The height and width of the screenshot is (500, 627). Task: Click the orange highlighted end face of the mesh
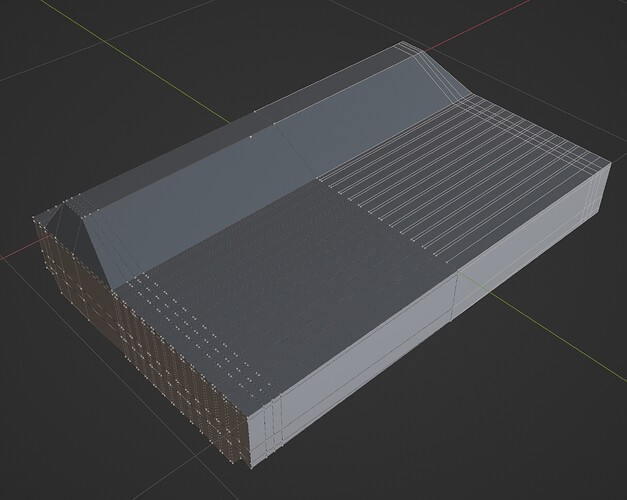pyautogui.click(x=144, y=340)
